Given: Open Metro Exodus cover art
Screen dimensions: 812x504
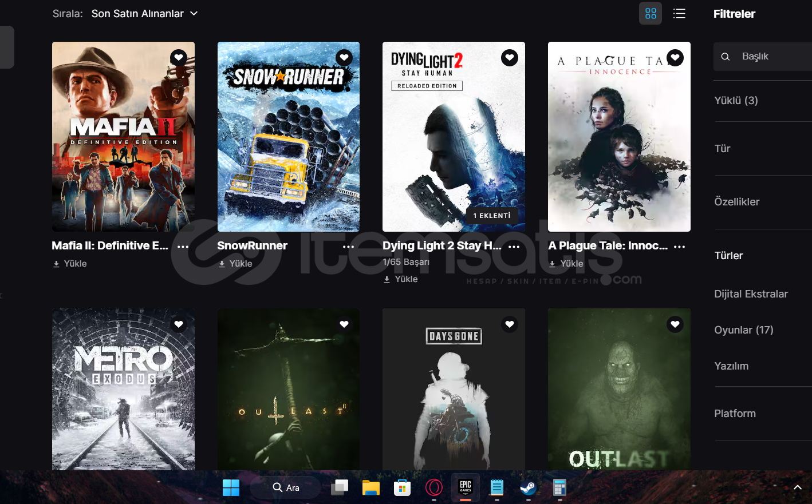Looking at the screenshot, I should (x=123, y=390).
